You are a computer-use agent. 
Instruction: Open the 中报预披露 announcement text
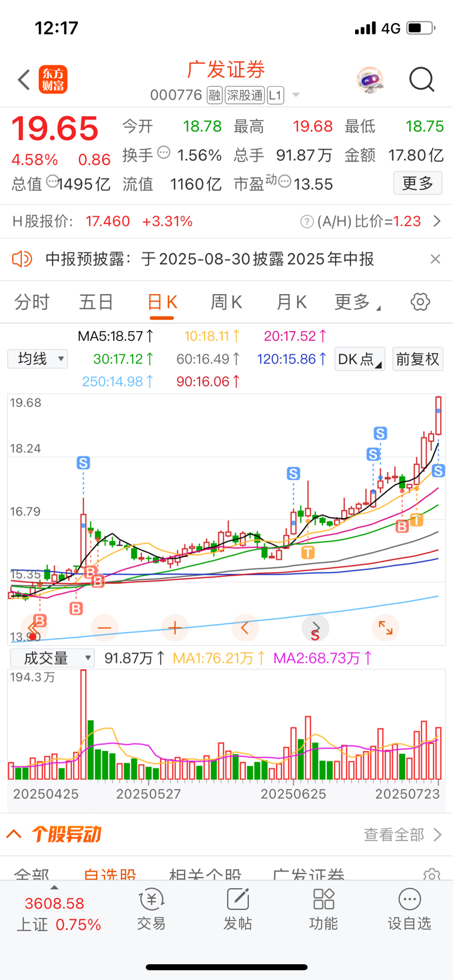pos(209,259)
